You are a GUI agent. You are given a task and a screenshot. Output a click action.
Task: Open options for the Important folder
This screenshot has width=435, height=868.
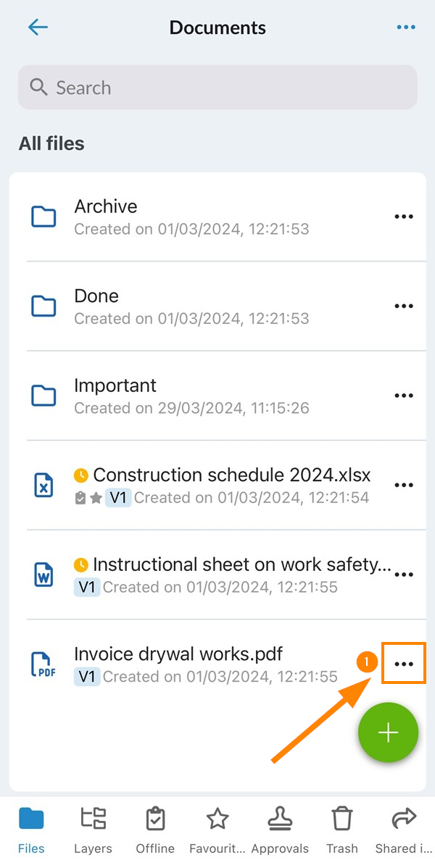(x=403, y=396)
